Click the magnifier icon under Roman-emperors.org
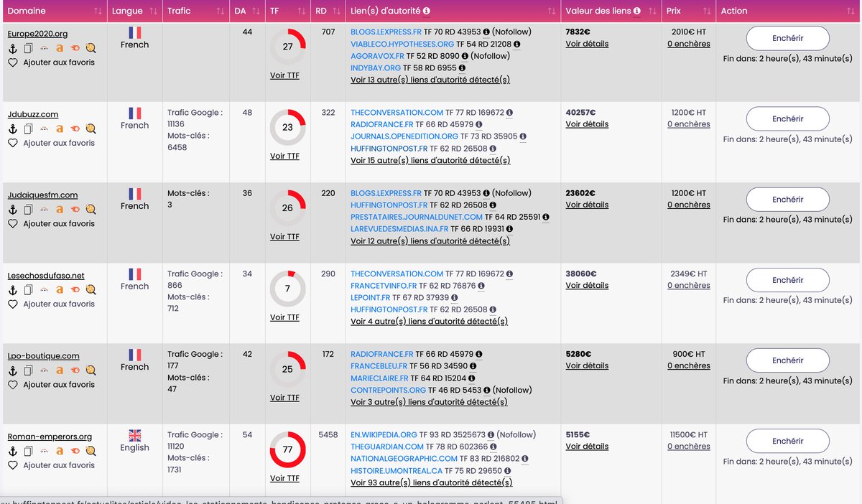Image resolution: width=862 pixels, height=504 pixels. [x=91, y=451]
